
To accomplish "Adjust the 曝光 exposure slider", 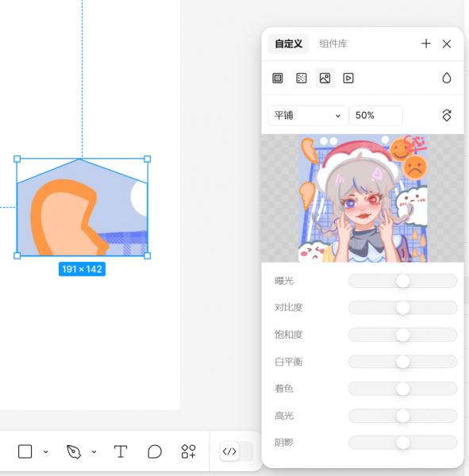I will tap(403, 281).
